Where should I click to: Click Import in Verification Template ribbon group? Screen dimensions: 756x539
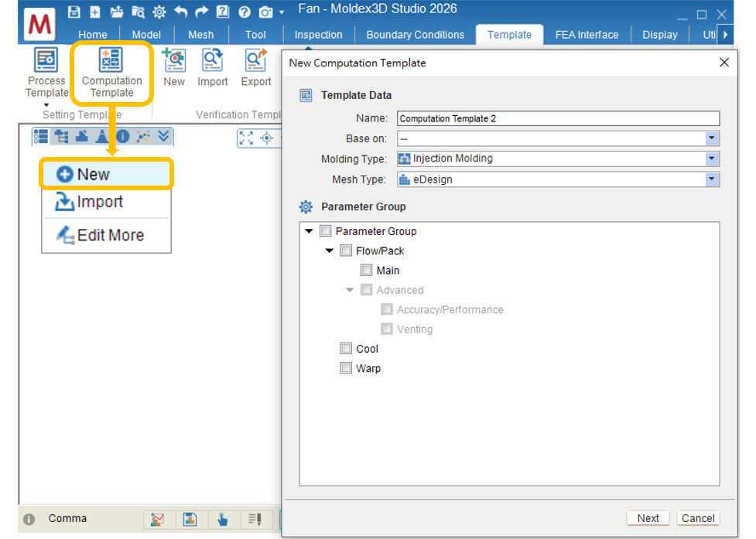(212, 67)
